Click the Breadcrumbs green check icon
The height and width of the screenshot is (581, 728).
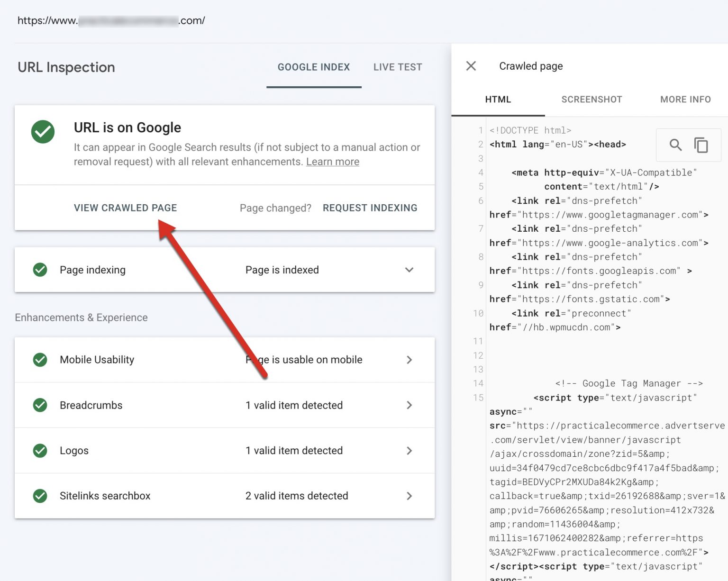(40, 405)
